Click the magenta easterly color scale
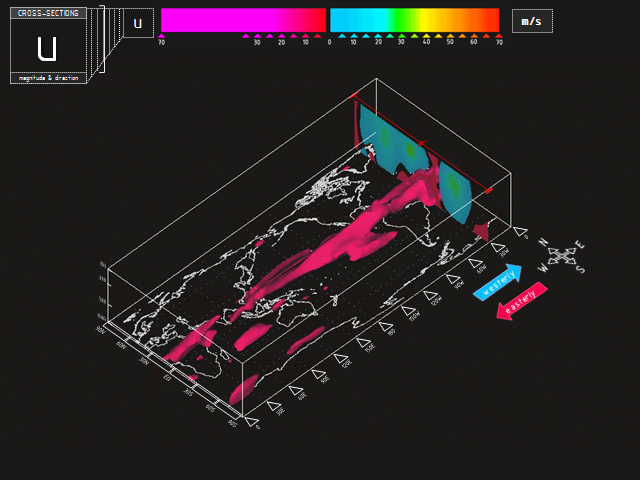The image size is (640, 480). pos(243,20)
